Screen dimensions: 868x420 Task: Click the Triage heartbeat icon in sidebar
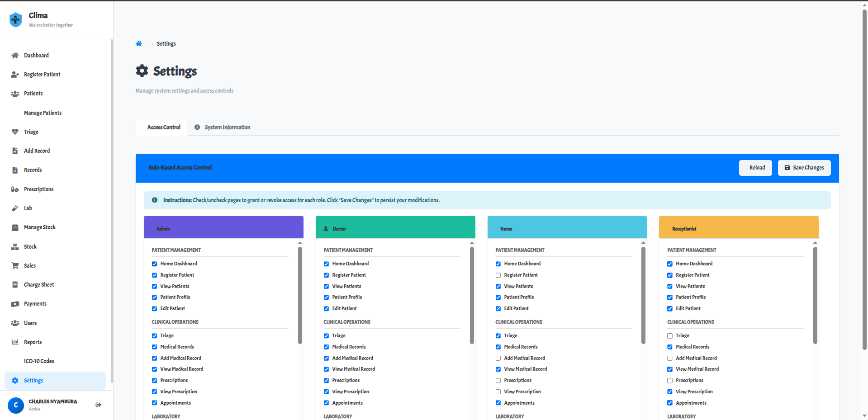15,132
